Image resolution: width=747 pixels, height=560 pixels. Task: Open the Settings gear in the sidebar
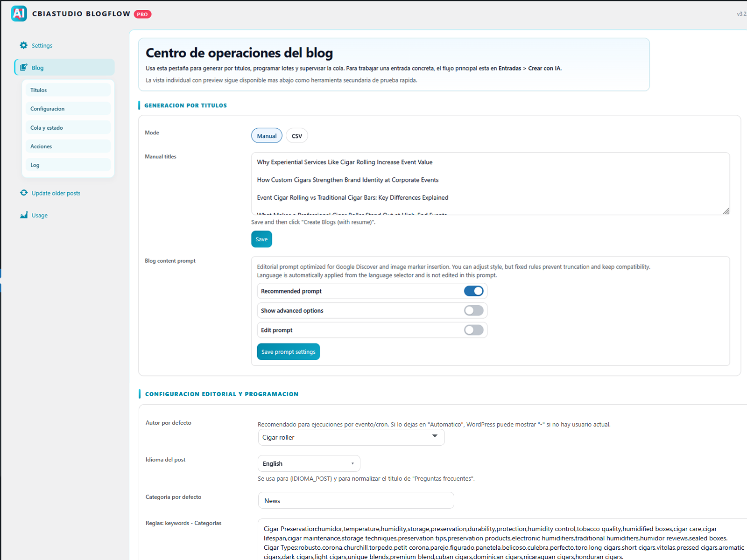23,45
